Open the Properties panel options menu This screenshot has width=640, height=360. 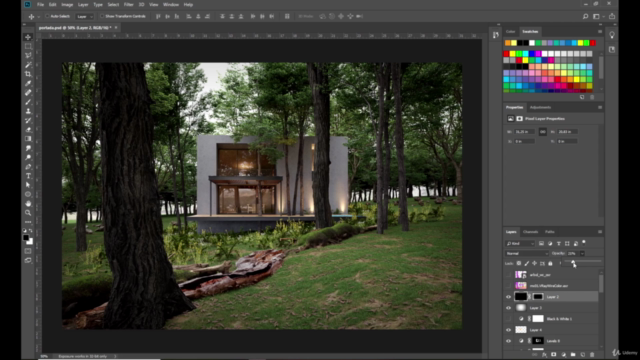600,107
